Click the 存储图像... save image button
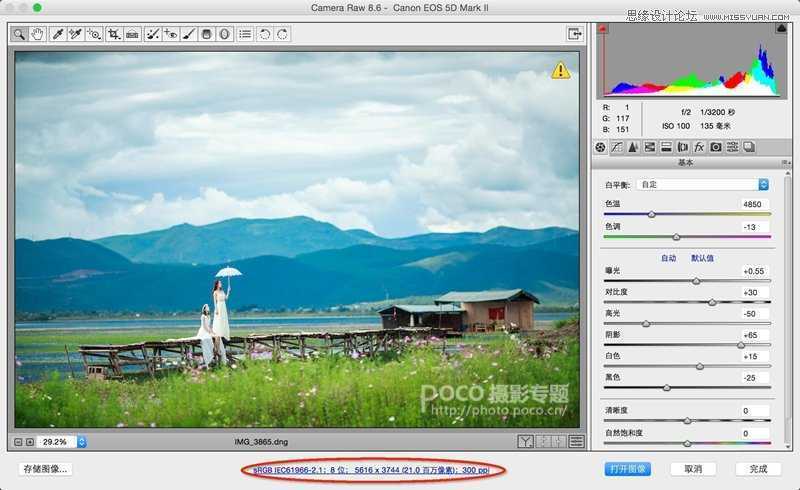 pos(45,469)
